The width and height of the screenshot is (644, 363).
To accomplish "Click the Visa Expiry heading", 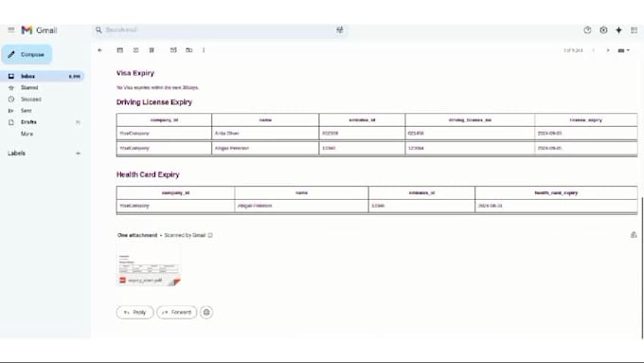I will [135, 73].
